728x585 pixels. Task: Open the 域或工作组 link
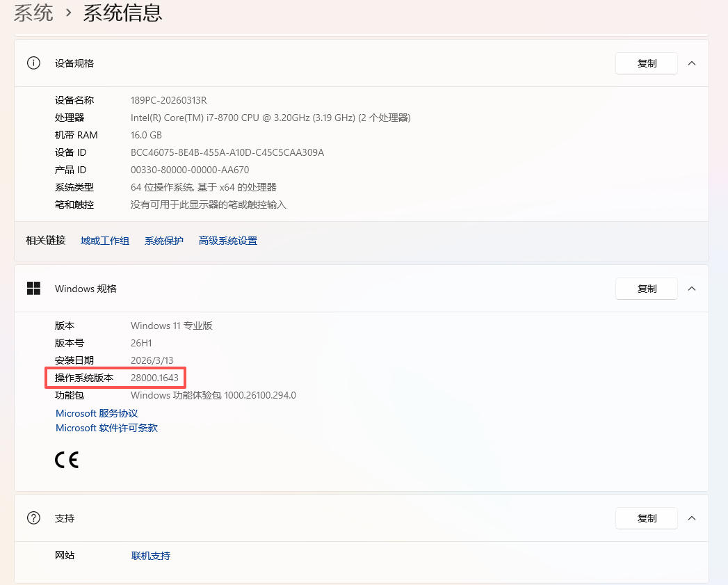(x=105, y=241)
